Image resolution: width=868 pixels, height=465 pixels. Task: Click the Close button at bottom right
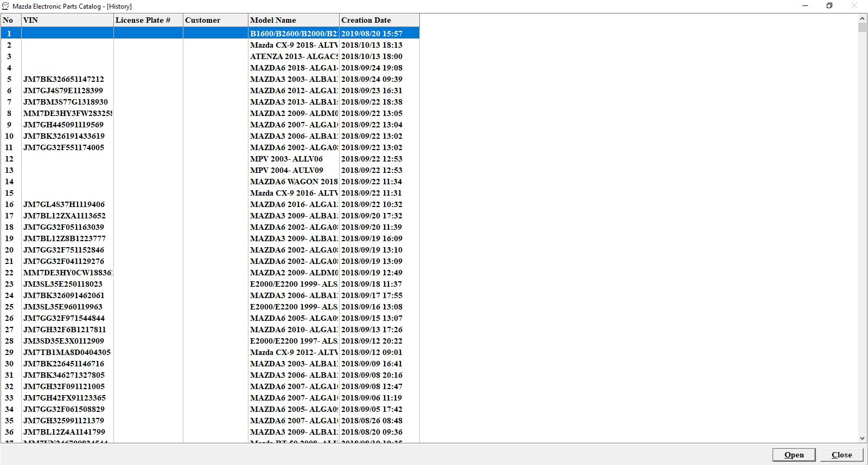point(841,455)
